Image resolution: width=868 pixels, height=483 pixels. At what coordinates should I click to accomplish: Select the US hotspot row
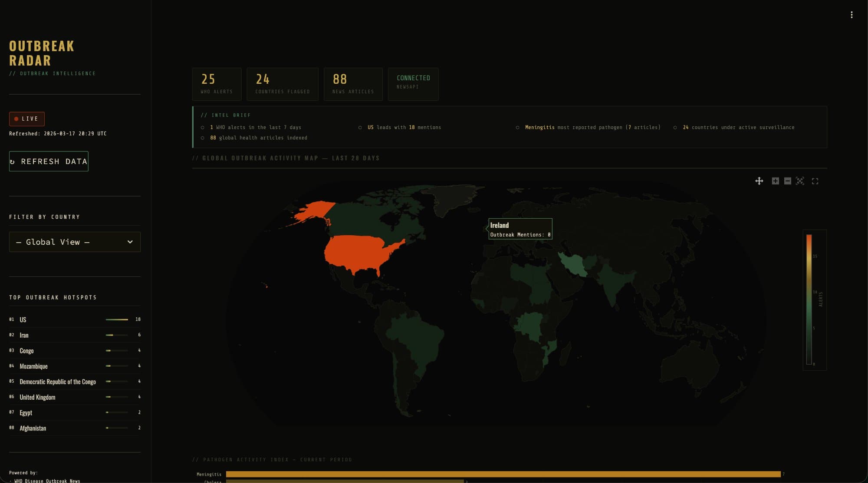pos(75,319)
